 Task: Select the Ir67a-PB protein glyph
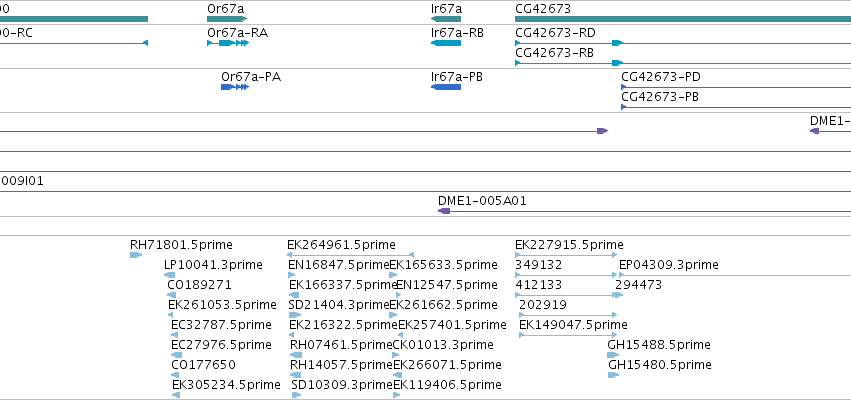point(446,87)
